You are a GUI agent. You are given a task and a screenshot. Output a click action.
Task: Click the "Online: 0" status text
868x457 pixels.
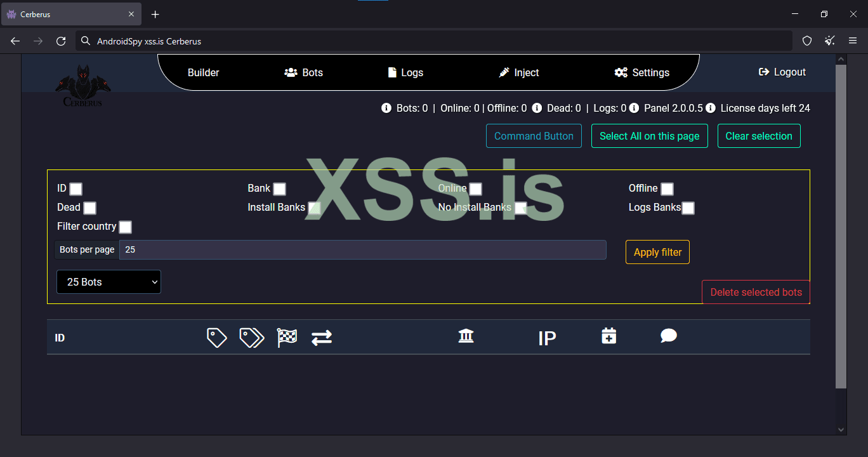pyautogui.click(x=460, y=108)
